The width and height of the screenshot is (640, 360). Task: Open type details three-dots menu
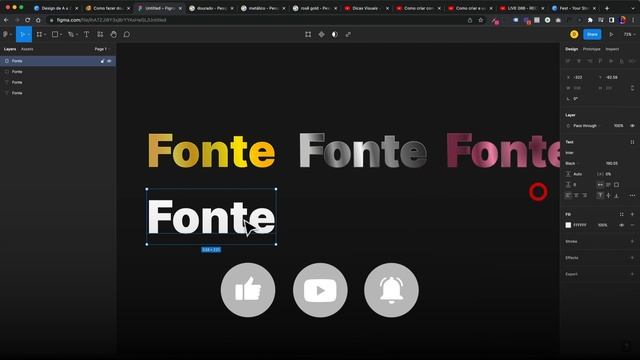(x=632, y=196)
